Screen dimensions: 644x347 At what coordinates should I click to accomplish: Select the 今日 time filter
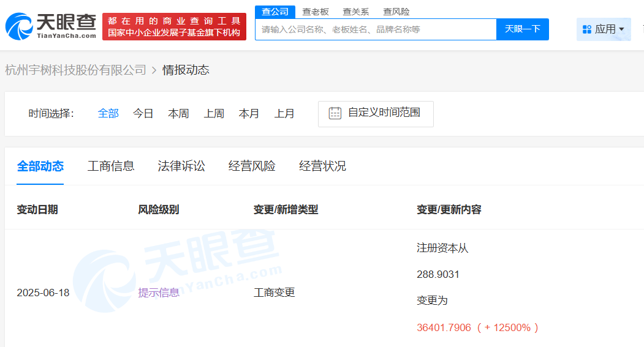143,113
